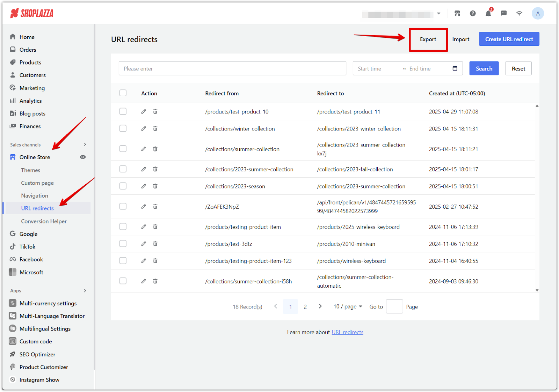The width and height of the screenshot is (559, 392).
Task: Open the 10 / page dropdown
Action: 348,306
